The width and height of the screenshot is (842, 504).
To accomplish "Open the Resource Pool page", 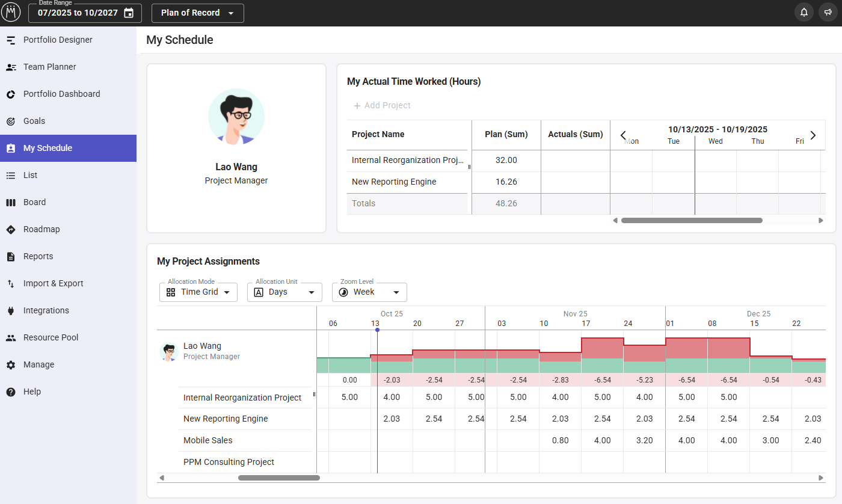I will tap(51, 337).
